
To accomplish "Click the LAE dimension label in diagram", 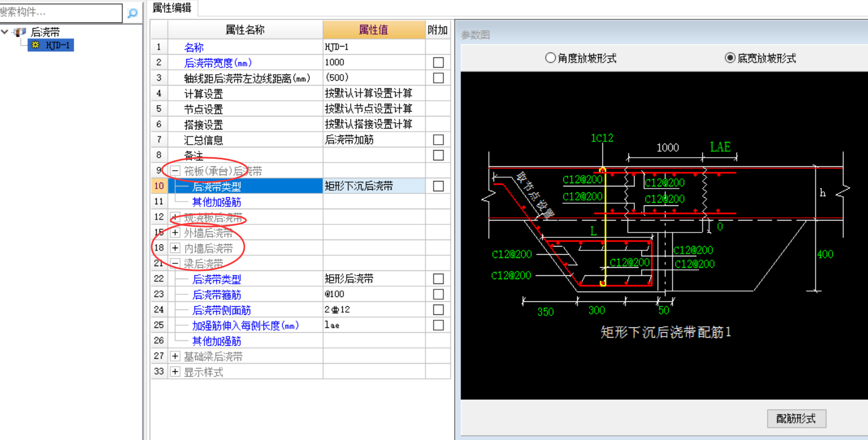I will point(720,147).
